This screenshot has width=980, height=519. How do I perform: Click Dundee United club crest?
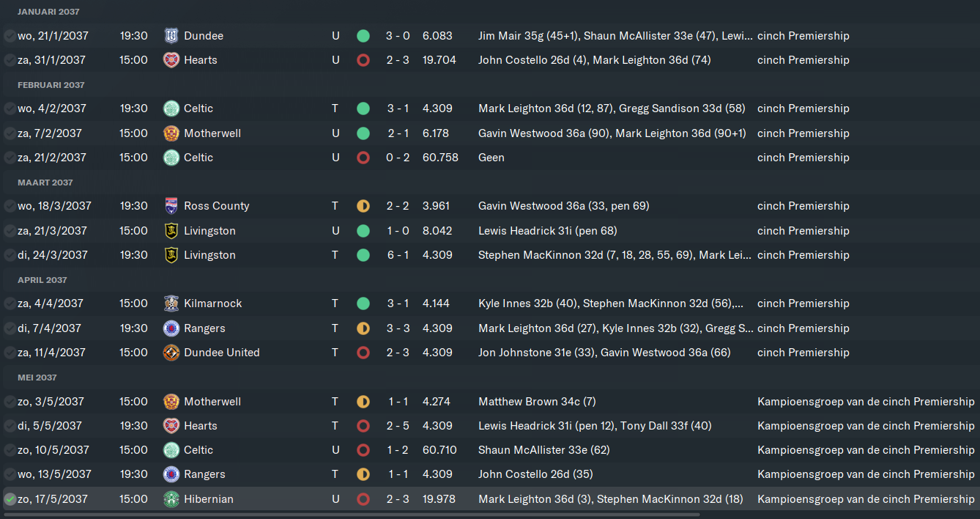point(171,353)
